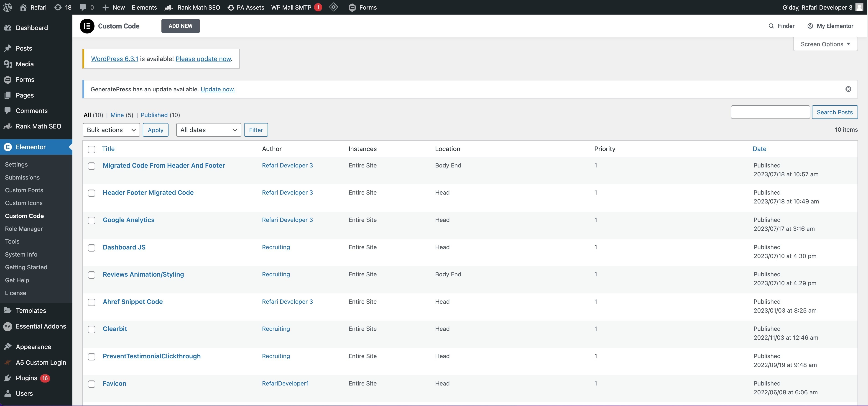The image size is (868, 406).
Task: Open the Finder search tool
Action: point(781,26)
